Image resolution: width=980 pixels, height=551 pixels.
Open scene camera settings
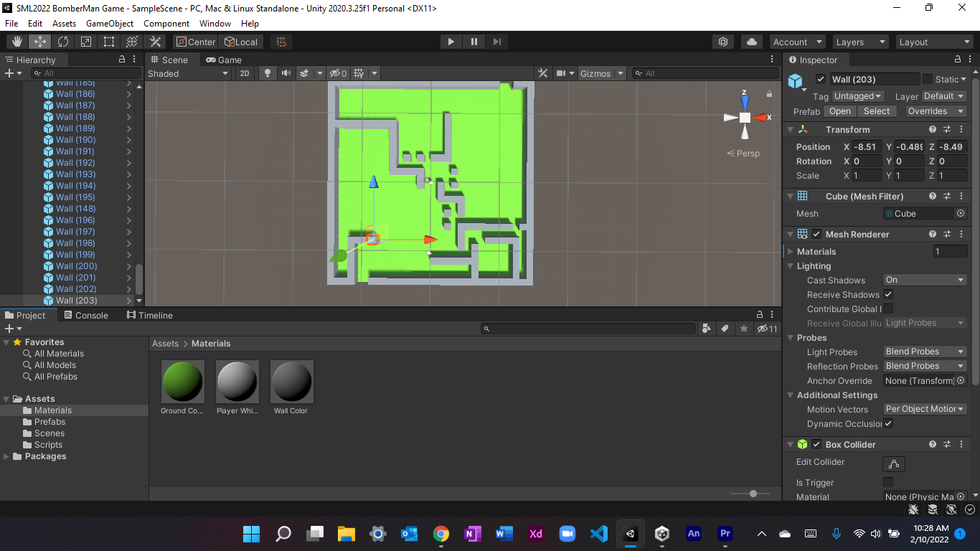[562, 73]
